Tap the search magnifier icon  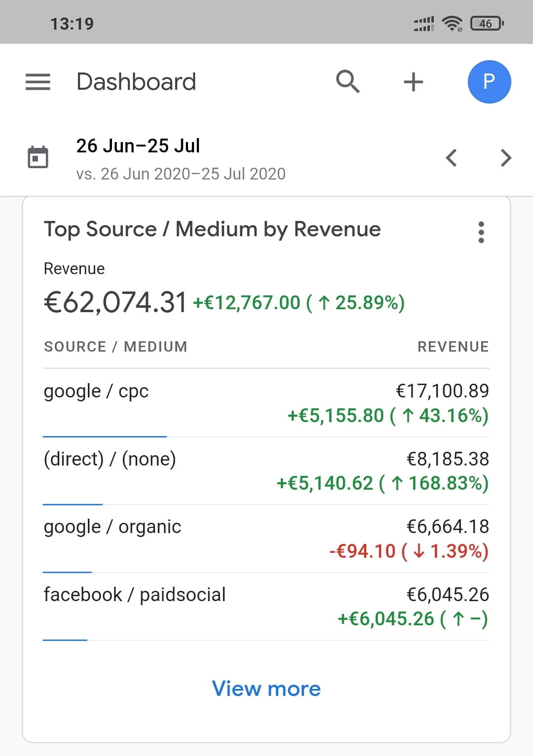click(x=347, y=81)
